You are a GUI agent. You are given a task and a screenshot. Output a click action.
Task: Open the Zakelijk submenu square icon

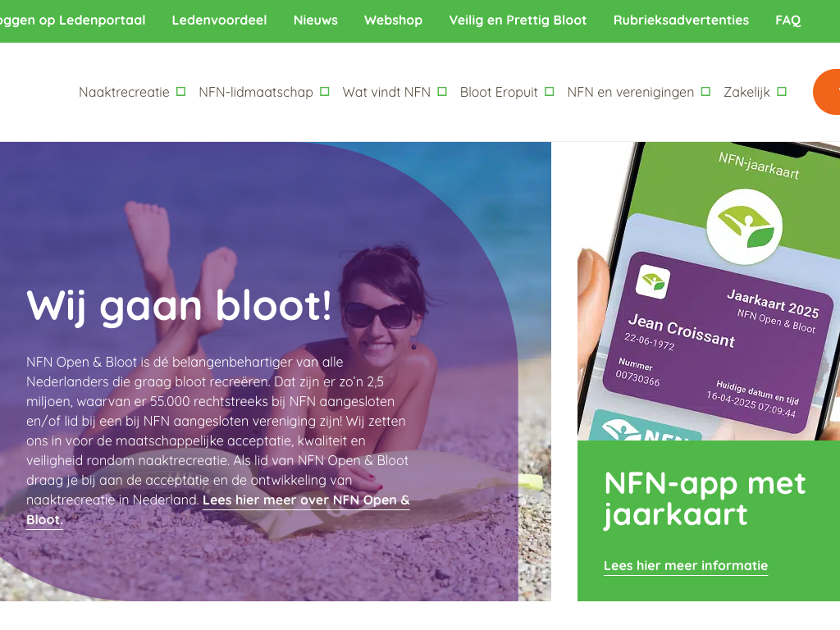(782, 92)
